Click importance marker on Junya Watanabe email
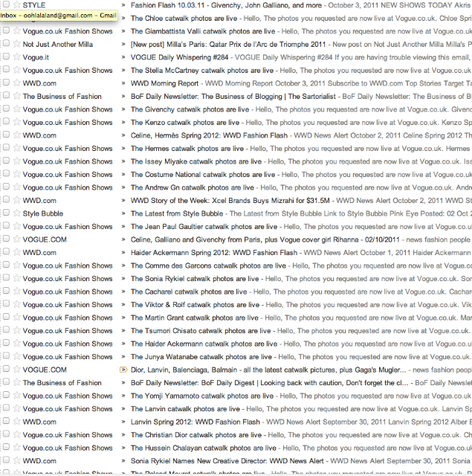472x476 pixels. tap(123, 357)
